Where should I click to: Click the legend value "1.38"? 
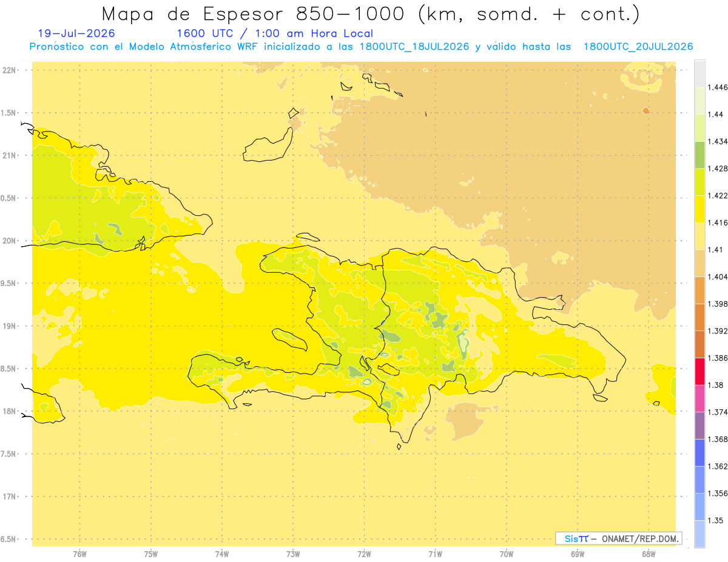coord(716,385)
